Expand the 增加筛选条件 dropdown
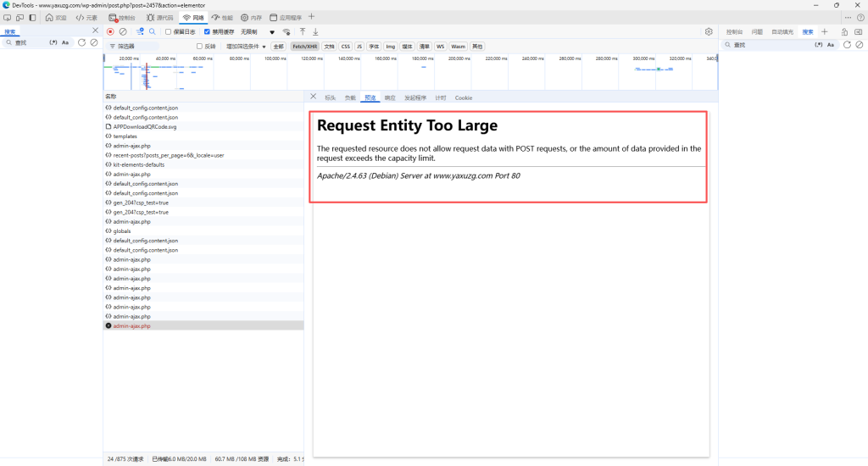Viewport: 868px width, 466px height. coord(246,47)
